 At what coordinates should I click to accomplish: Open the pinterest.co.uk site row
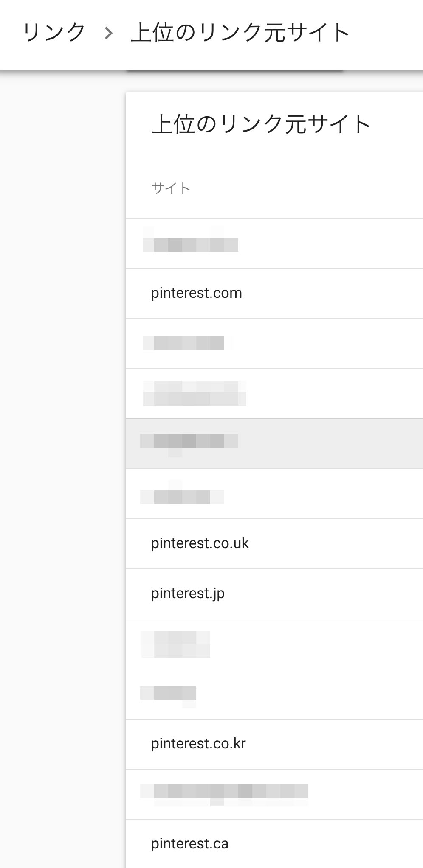pyautogui.click(x=200, y=543)
